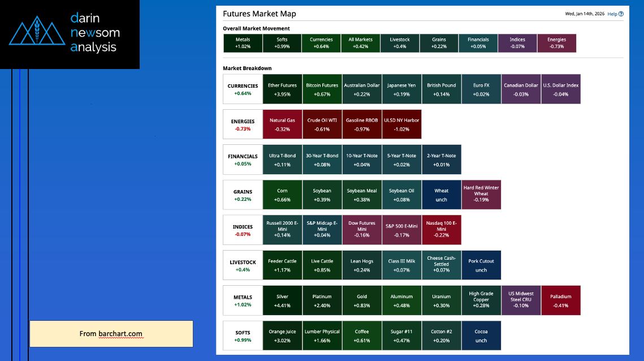
Task: Open the Ultra T-Bond tile
Action: pos(282,160)
